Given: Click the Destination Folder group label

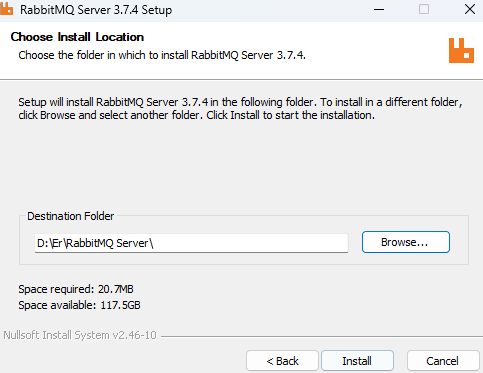Looking at the screenshot, I should pos(71,216).
